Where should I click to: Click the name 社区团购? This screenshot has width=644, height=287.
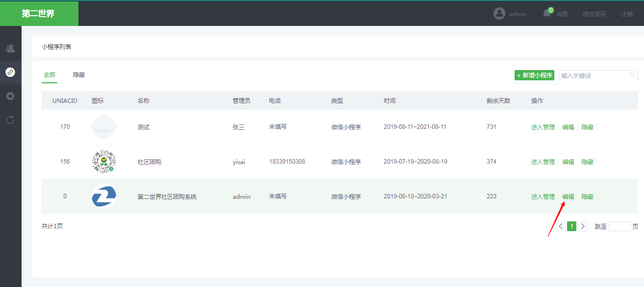pos(149,162)
